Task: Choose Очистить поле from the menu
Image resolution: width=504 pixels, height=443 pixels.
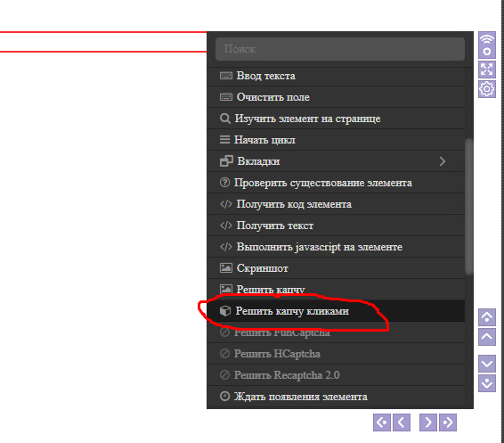Action: click(x=336, y=97)
